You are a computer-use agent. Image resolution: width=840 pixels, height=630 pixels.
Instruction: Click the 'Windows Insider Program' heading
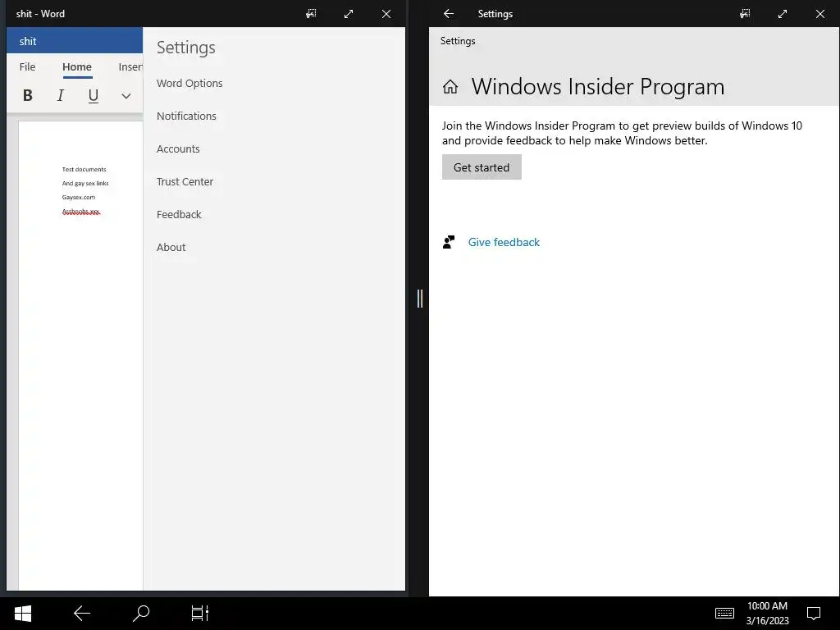click(x=598, y=87)
